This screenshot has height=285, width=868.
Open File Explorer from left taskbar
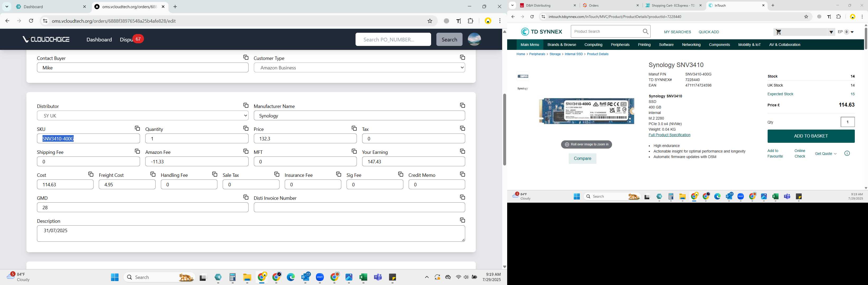[247, 277]
